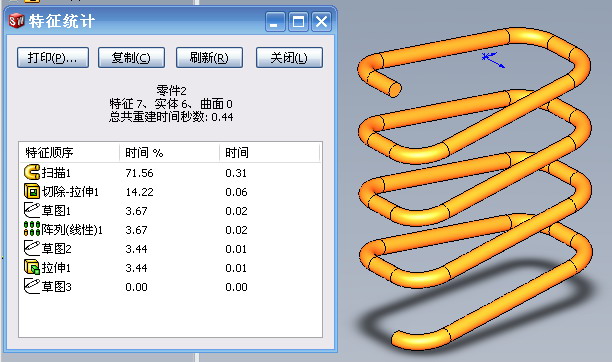Click the 刷新(R) refresh button
This screenshot has height=362, width=612.
[209, 58]
